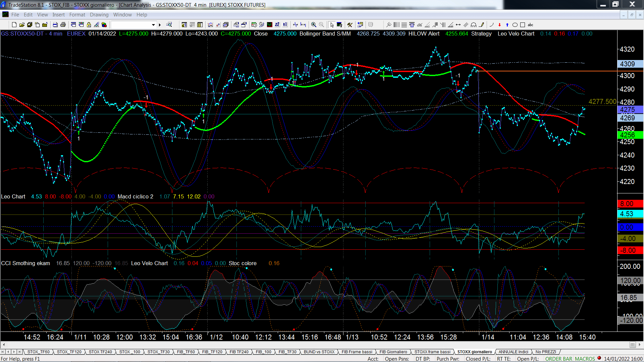Open the toolbar symbol combo box dropdown

153,25
